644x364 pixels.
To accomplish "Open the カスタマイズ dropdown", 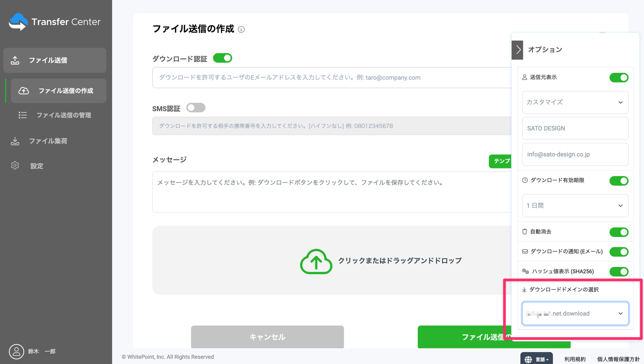I will (x=575, y=102).
